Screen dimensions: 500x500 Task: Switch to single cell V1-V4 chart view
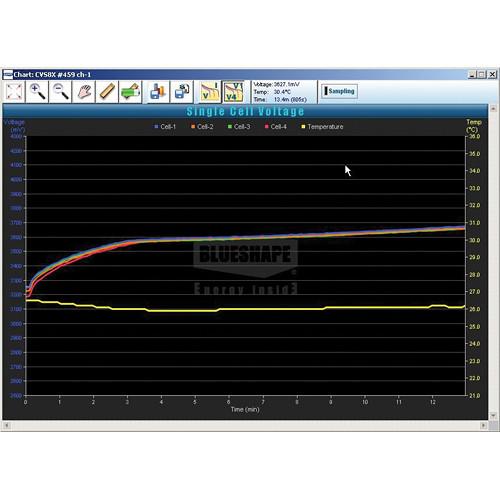click(x=233, y=91)
